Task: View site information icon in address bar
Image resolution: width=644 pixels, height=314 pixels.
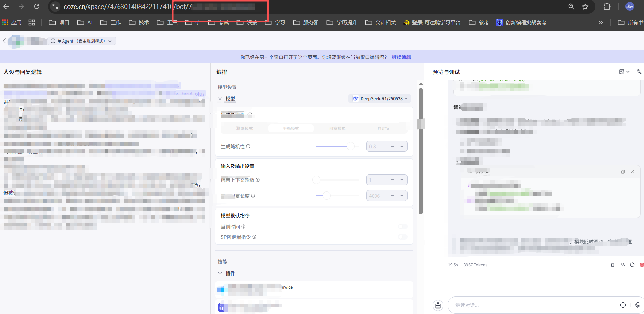Action: tap(55, 7)
